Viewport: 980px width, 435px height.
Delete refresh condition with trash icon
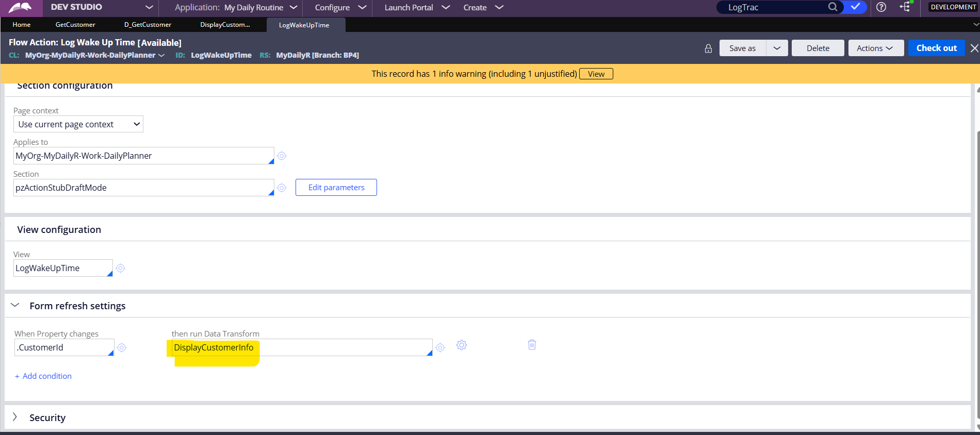(532, 345)
